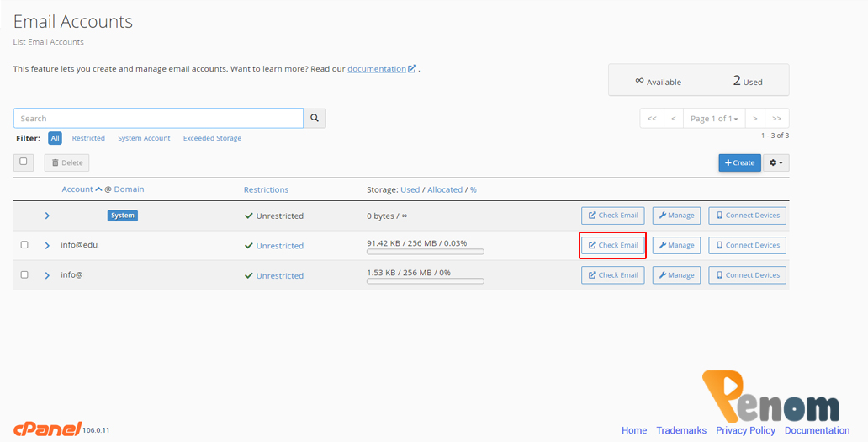Filter by Exceeded Storage
Image resolution: width=868 pixels, height=442 pixels.
tap(212, 138)
